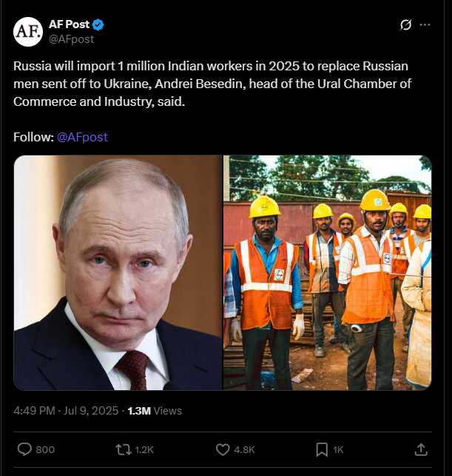Click the 1.2K reposts count

tap(144, 449)
